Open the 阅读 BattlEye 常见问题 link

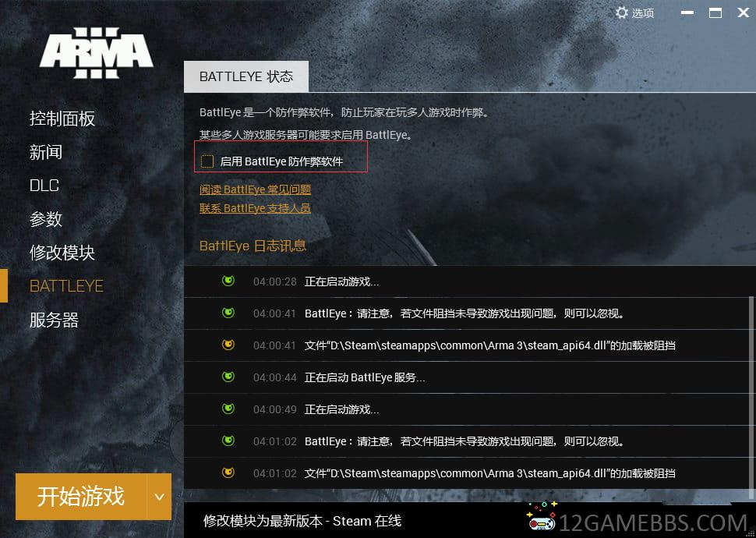[255, 189]
